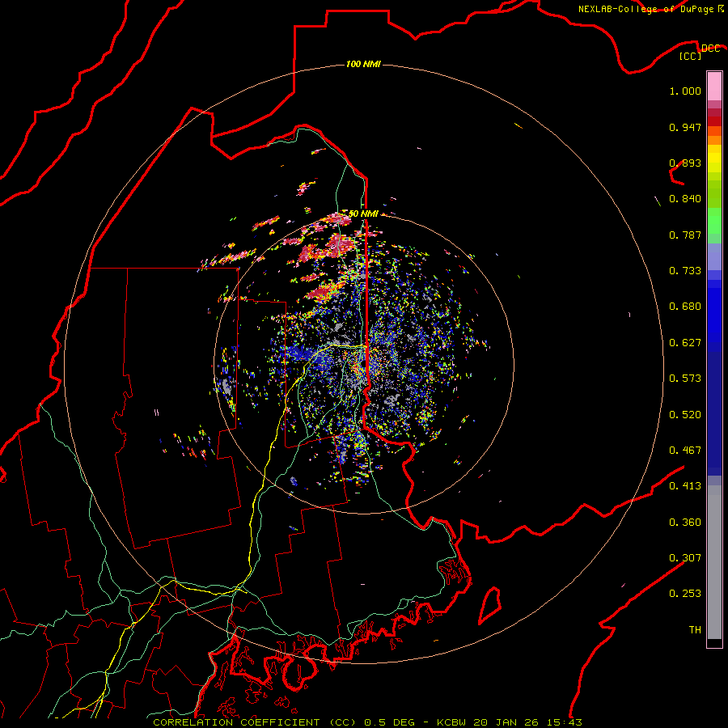The height and width of the screenshot is (728, 728).
Task: Click the KCBW station identifier in caption
Action: pyautogui.click(x=453, y=722)
